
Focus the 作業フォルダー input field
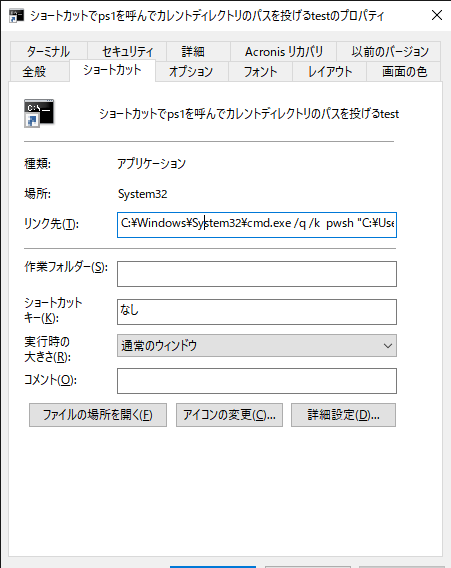(x=257, y=274)
